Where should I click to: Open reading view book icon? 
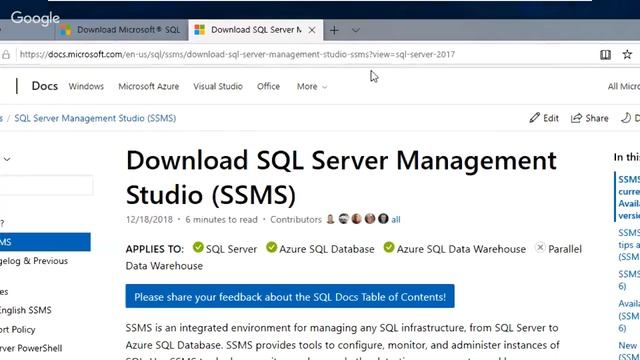[x=605, y=55]
